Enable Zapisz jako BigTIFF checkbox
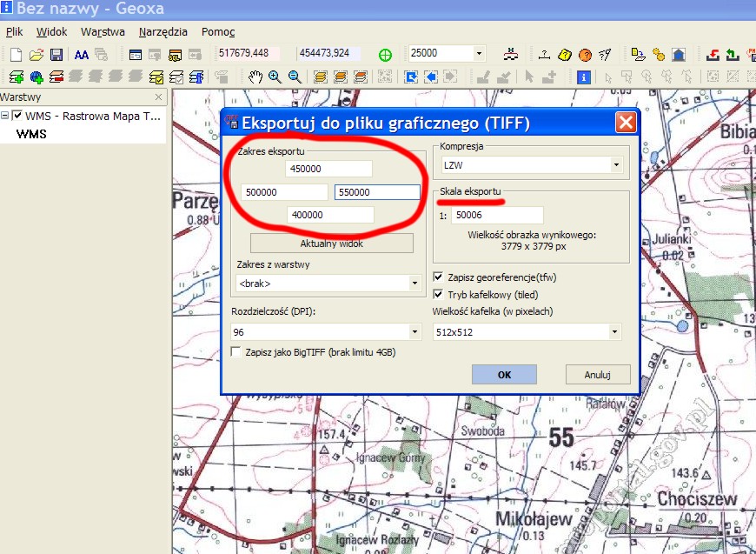Screen dimensions: 756x554 click(x=237, y=352)
